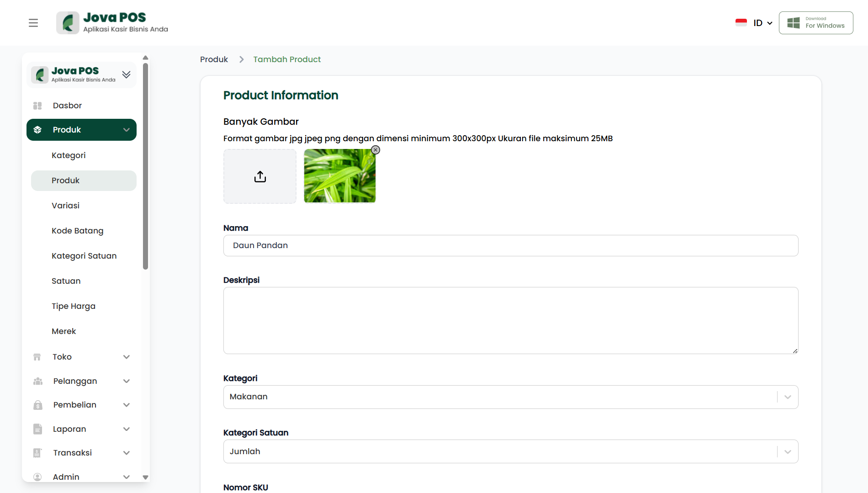
Task: Click the Dasbor dashboard icon
Action: coord(37,106)
